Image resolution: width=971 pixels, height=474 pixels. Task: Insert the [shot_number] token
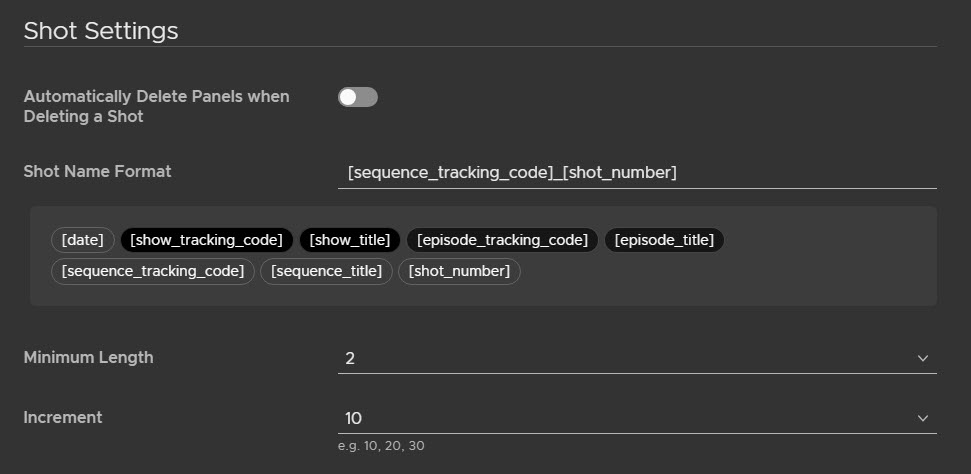pyautogui.click(x=459, y=271)
